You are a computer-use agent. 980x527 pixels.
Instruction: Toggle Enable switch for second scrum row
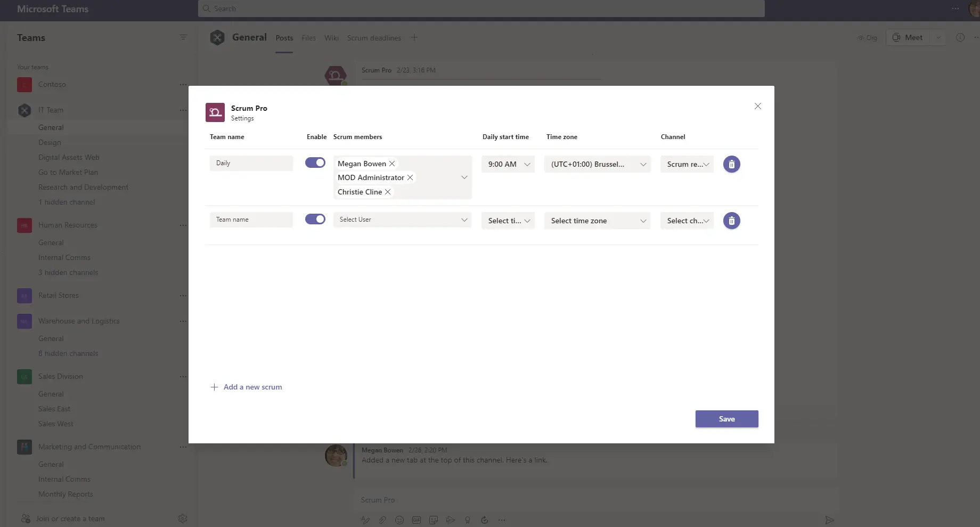pyautogui.click(x=315, y=219)
